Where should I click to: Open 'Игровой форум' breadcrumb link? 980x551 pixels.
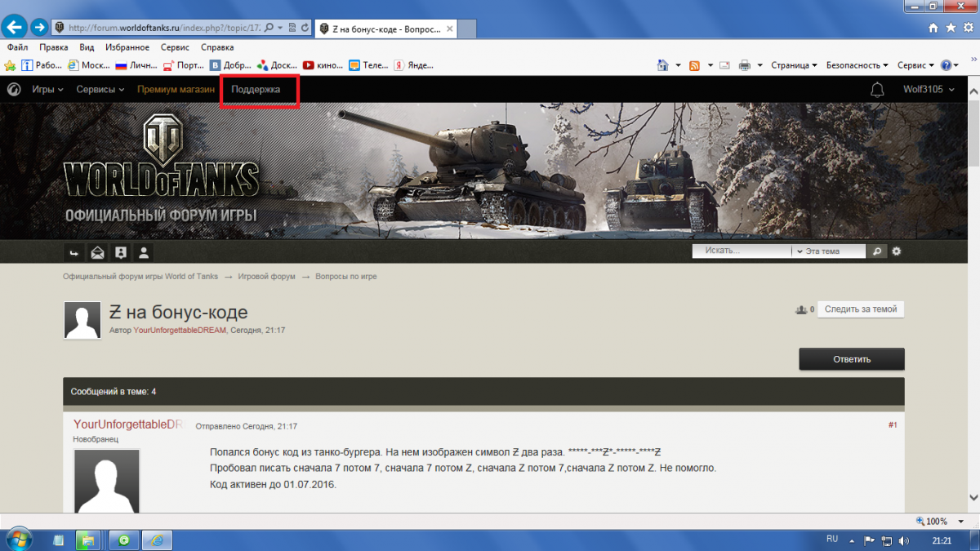[267, 277]
